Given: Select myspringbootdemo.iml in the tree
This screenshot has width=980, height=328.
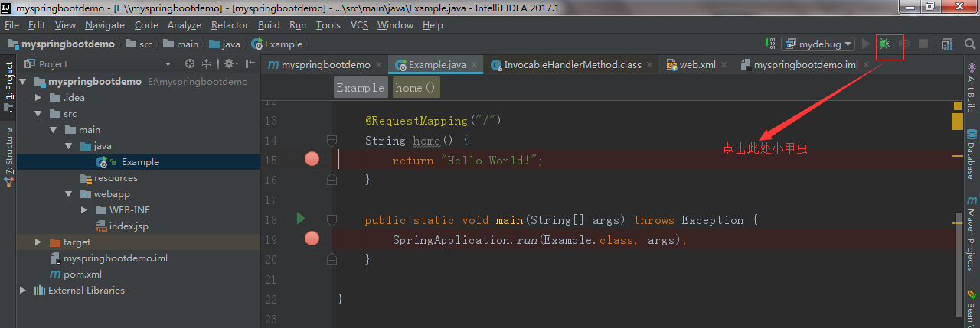Looking at the screenshot, I should coord(115,258).
